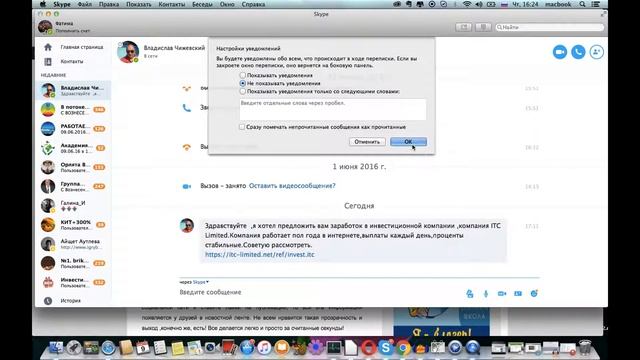640x360 pixels.
Task: Click the send file icon in message bar
Action: [x=470, y=293]
